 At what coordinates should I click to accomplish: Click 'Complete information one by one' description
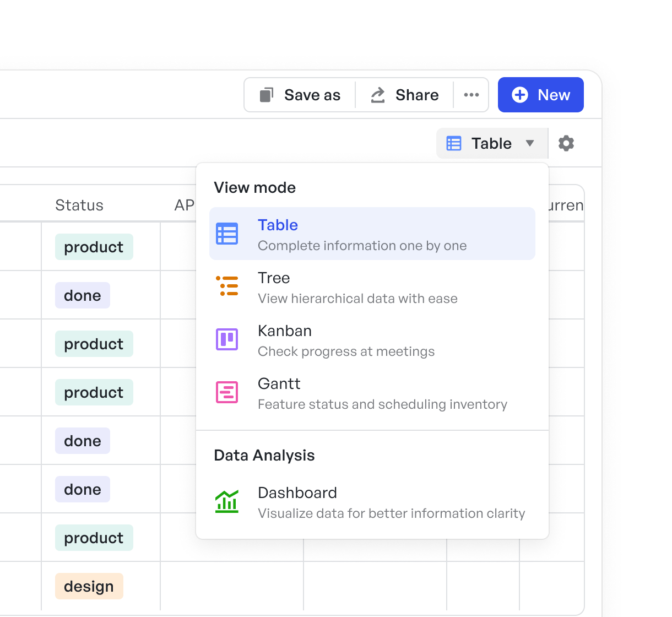362,246
